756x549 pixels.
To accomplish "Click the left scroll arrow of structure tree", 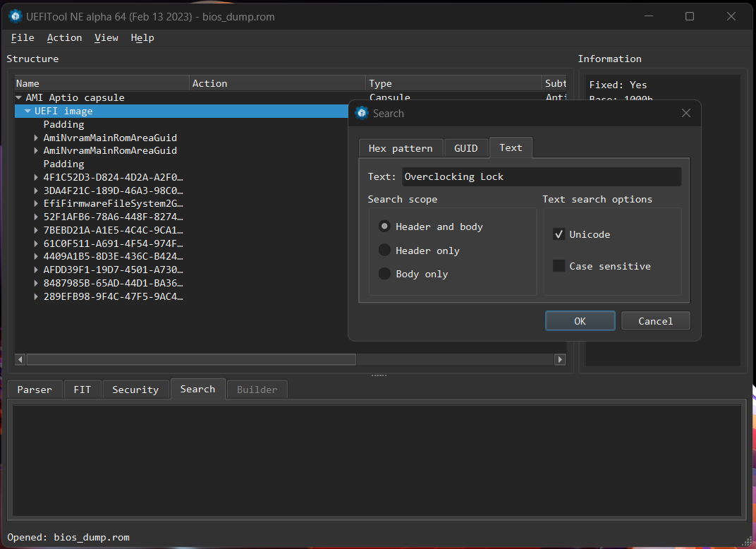I will [20, 359].
